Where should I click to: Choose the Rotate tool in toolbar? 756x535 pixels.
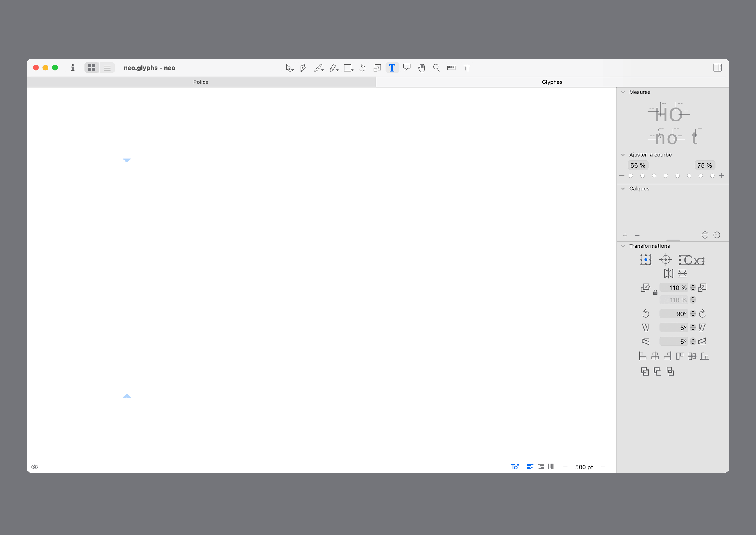point(362,68)
